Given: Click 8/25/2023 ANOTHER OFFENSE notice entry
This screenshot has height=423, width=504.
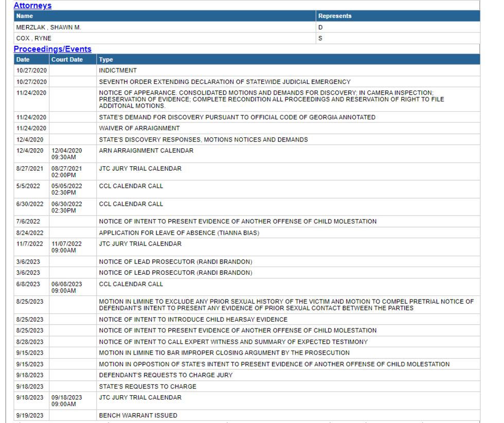Looking at the screenshot, I should (x=238, y=330).
